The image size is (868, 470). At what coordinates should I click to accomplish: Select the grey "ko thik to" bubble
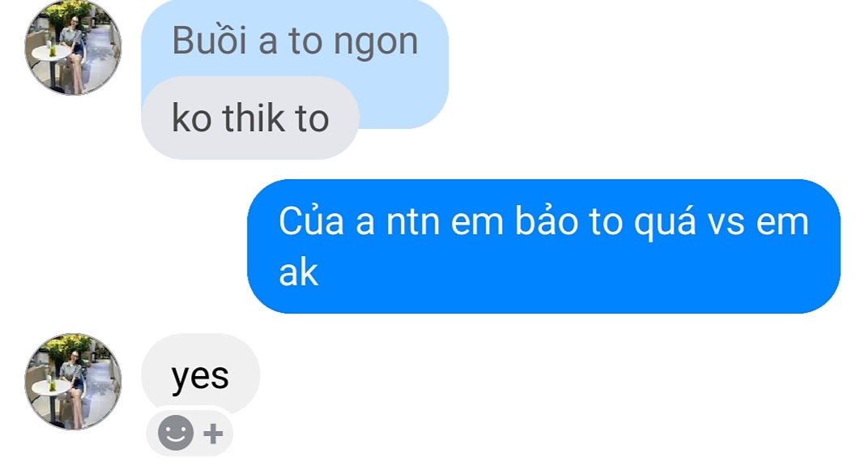(250, 118)
